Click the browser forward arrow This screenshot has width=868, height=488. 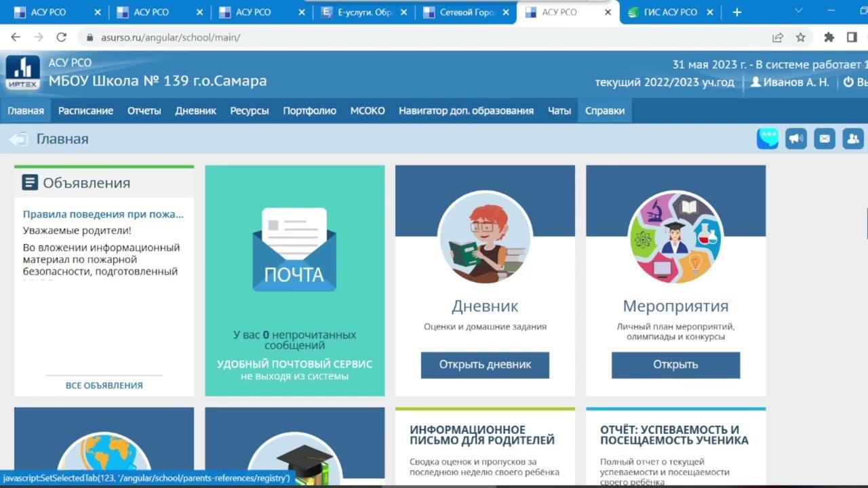(39, 37)
